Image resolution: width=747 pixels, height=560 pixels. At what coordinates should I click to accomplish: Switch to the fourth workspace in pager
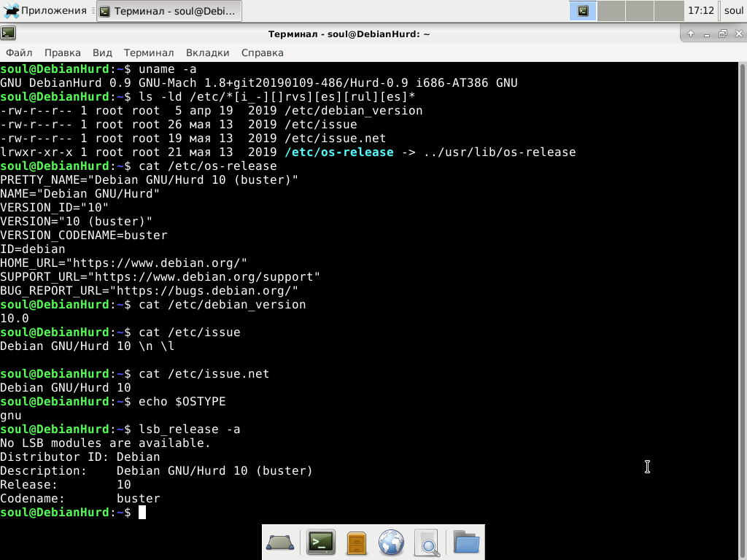pos(668,11)
